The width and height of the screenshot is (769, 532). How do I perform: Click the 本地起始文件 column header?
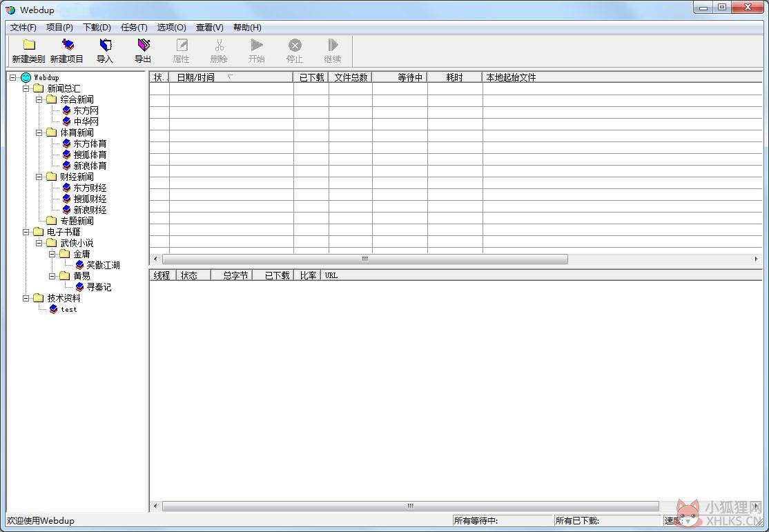[623, 77]
